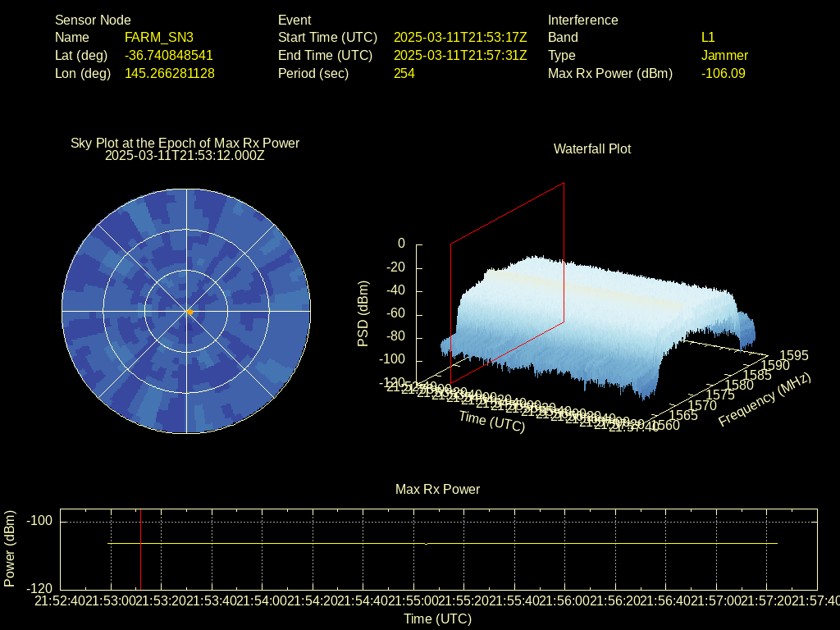840x630 pixels.
Task: Click the Sensor Node section header
Action: tap(93, 20)
